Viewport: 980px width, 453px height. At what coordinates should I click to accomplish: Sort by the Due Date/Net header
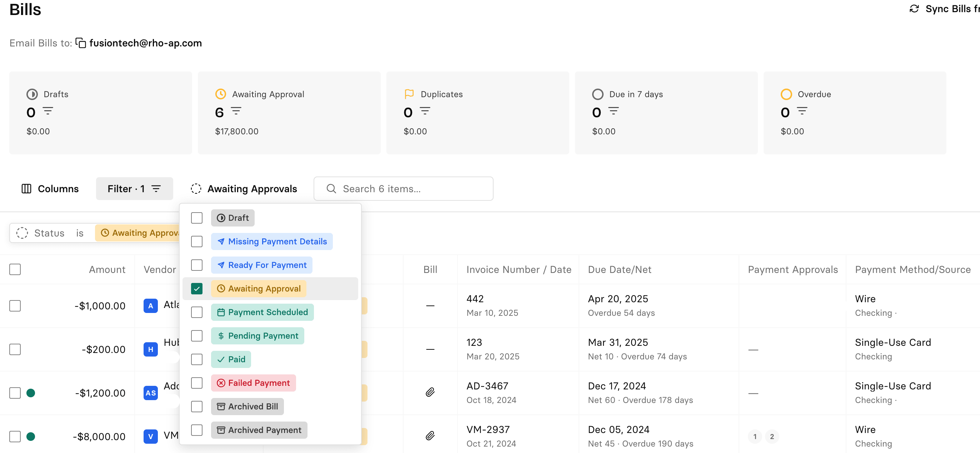pos(619,269)
